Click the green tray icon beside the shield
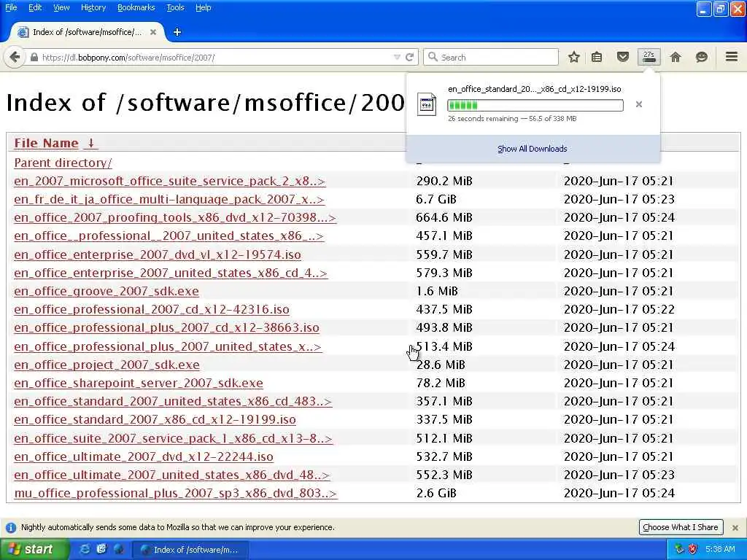Viewport: 747px width, 560px height. point(679,550)
